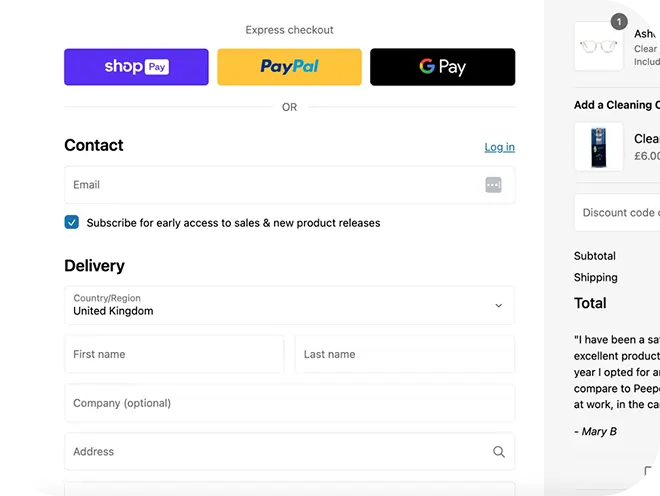Click the autofill icon in Email field

tap(493, 185)
